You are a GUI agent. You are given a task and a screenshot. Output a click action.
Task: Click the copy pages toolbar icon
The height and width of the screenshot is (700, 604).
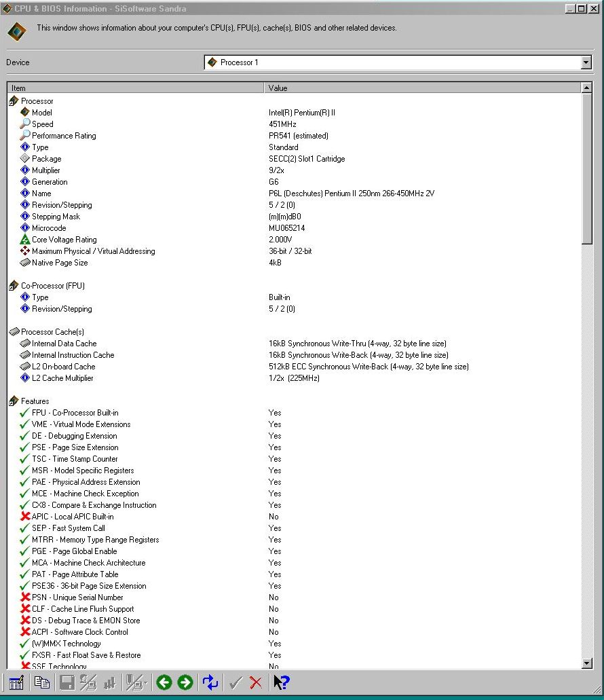(x=42, y=682)
